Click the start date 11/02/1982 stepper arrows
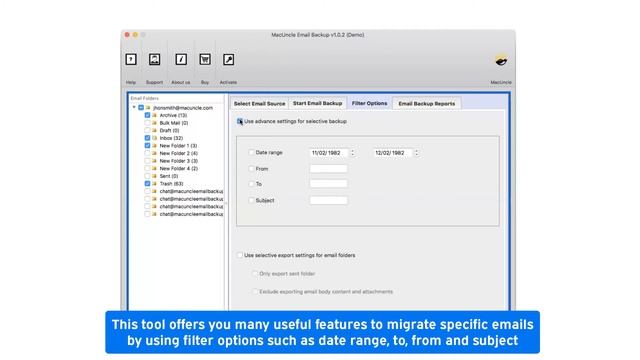Image resolution: width=640 pixels, height=360 pixels. (x=353, y=153)
